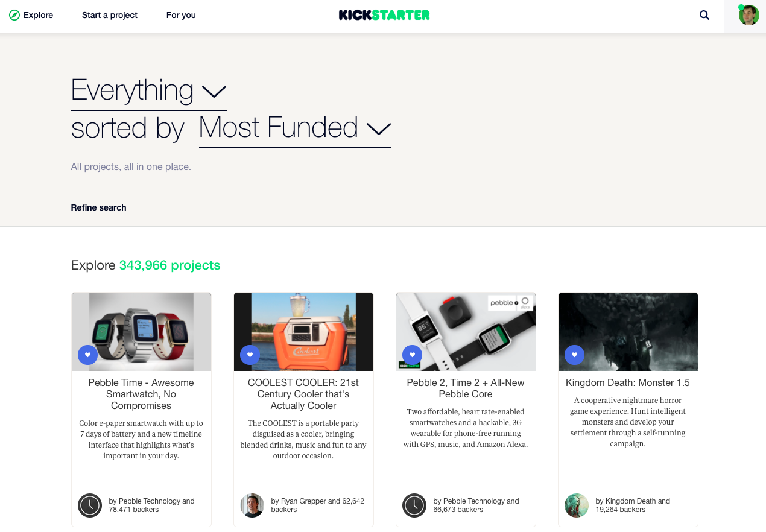Open the Most Funded sort dropdown
The image size is (766, 532).
click(x=295, y=128)
